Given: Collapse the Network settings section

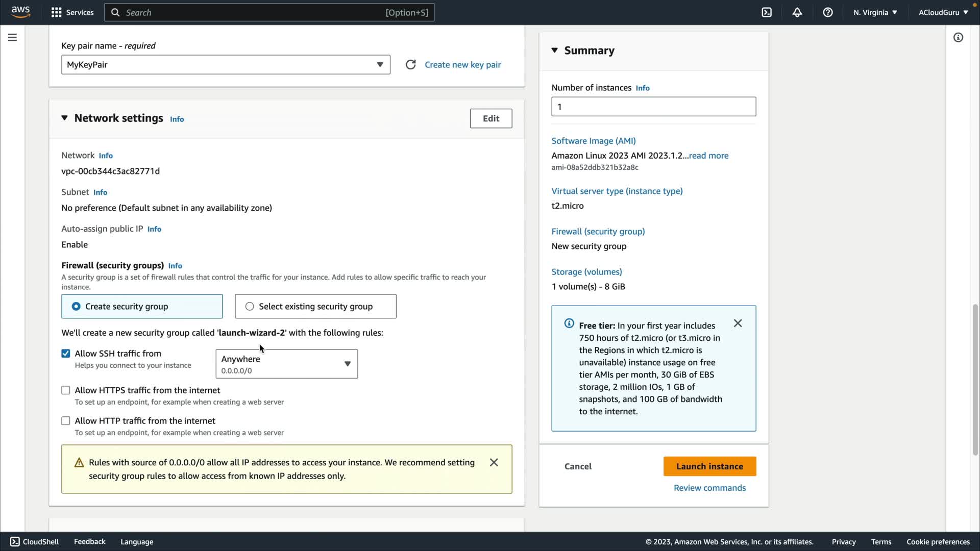Looking at the screenshot, I should (64, 118).
